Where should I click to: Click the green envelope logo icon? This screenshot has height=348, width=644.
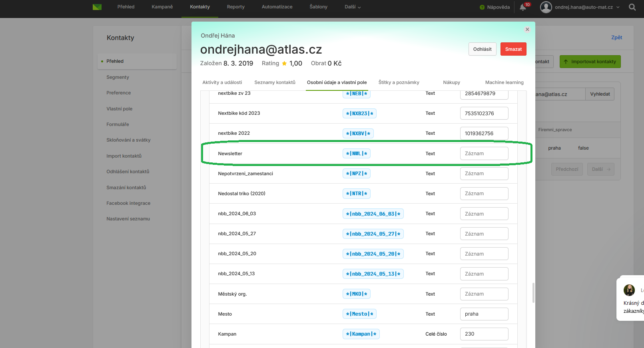[x=97, y=7]
